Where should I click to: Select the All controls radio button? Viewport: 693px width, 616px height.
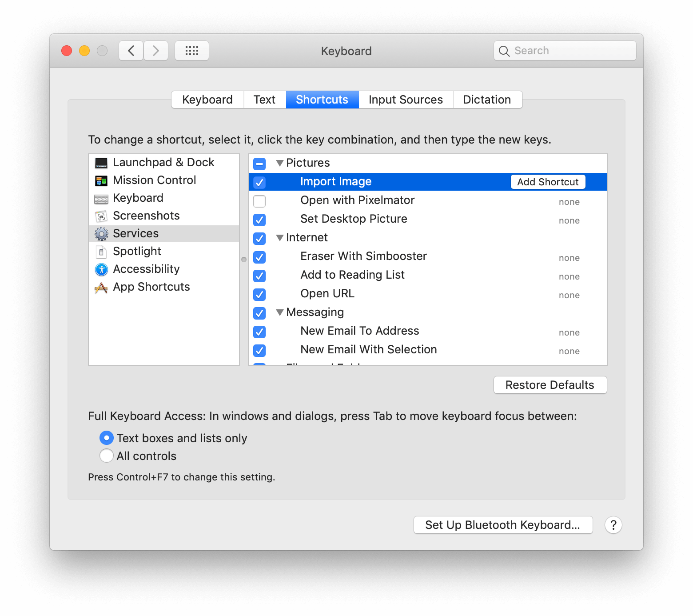107,456
